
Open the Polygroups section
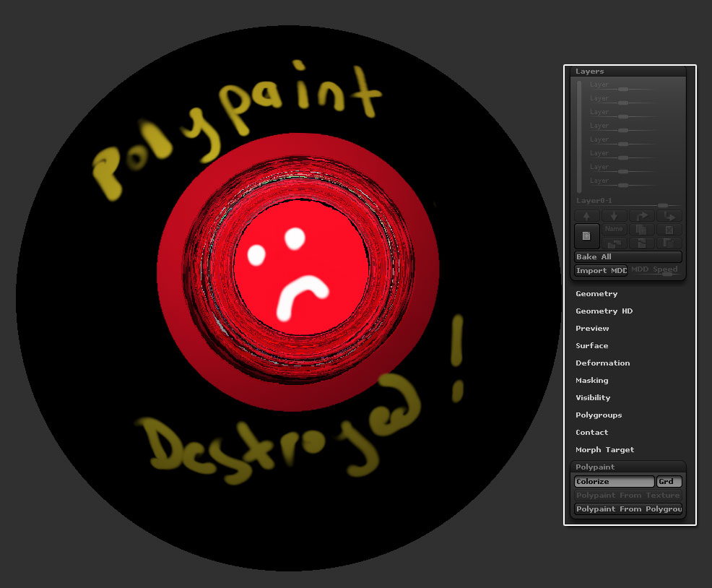(x=598, y=415)
